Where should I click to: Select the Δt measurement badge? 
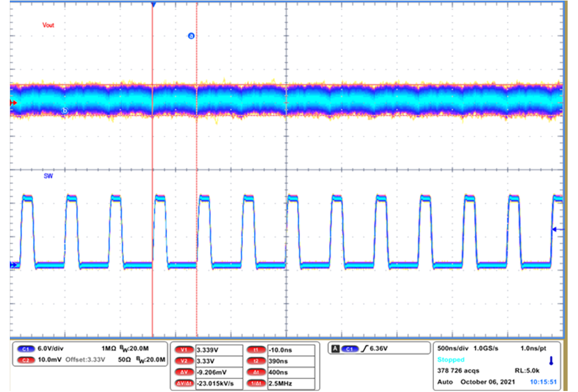255,372
